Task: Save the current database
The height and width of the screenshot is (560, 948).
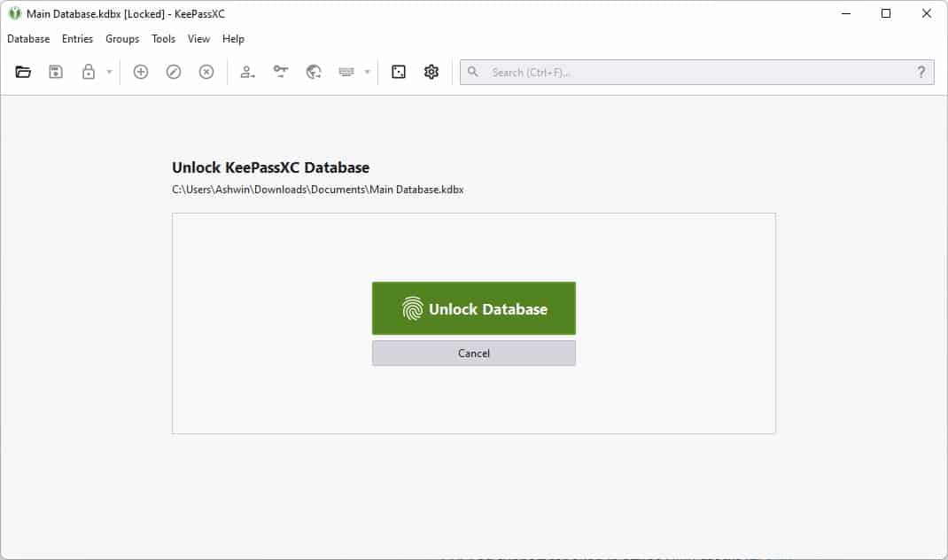Action: click(55, 72)
